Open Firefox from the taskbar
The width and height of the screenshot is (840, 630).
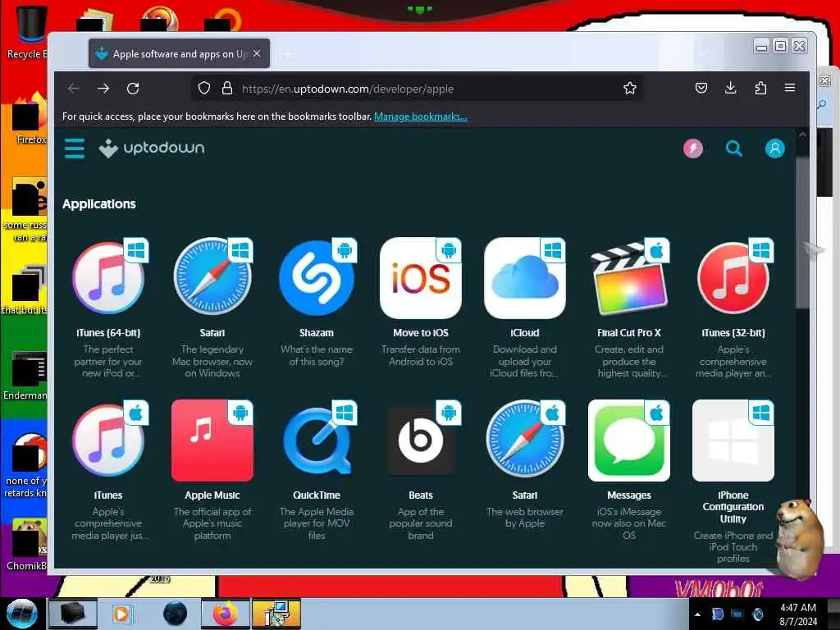click(x=226, y=614)
